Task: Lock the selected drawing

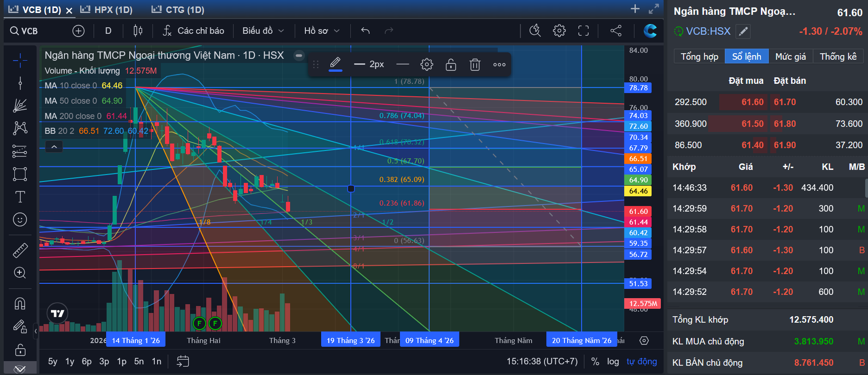Action: tap(451, 64)
